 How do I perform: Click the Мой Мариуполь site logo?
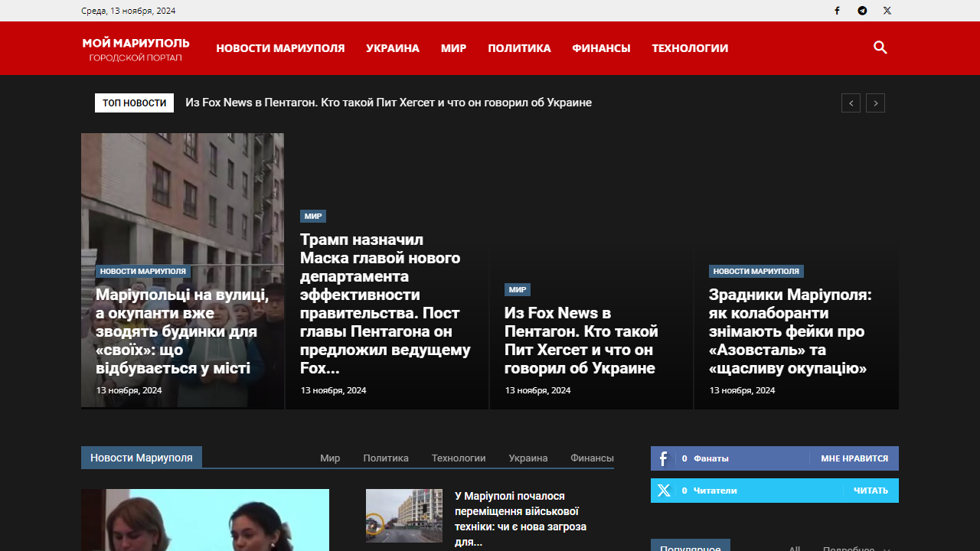click(x=136, y=48)
